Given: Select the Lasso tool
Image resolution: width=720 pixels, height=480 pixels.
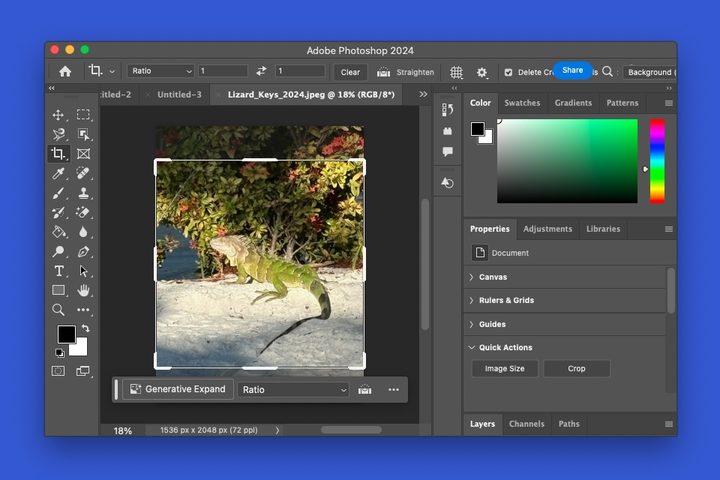Looking at the screenshot, I should [58, 134].
